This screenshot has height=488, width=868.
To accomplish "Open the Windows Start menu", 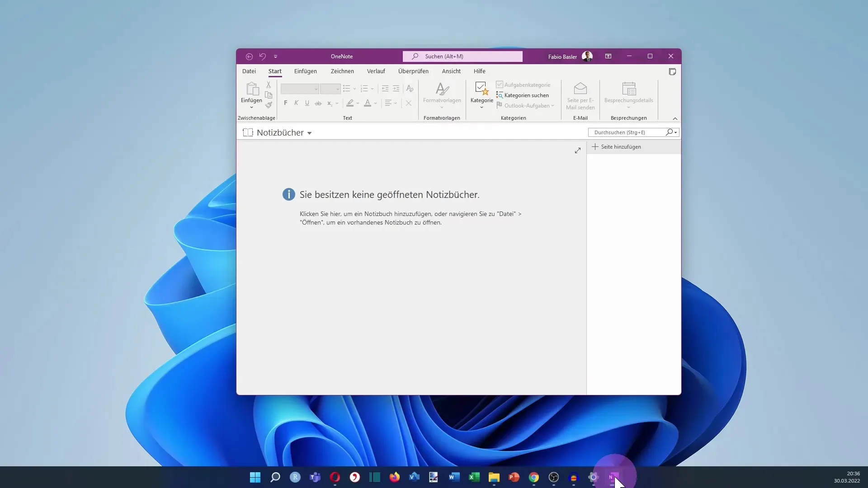I will [x=255, y=477].
